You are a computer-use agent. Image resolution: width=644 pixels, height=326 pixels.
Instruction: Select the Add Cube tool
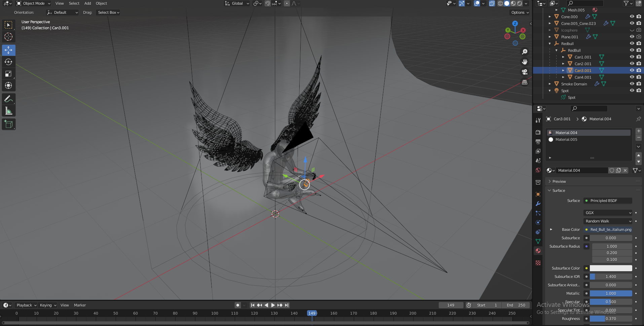[x=8, y=124]
